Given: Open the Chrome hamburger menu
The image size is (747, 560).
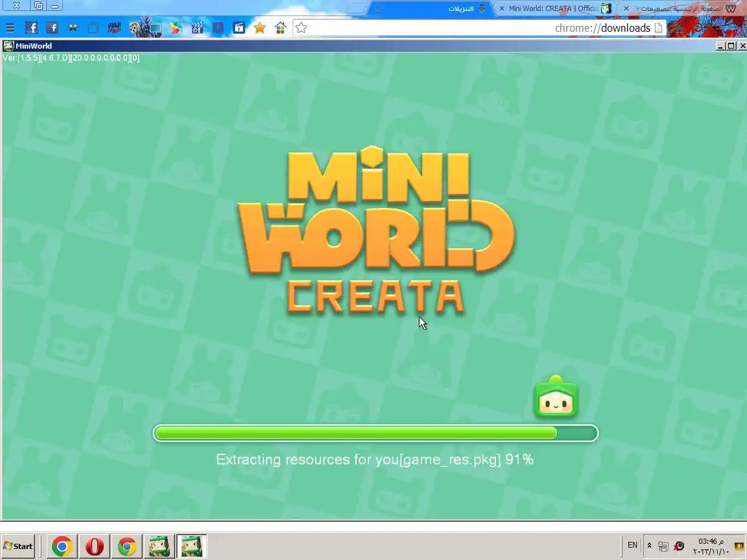Looking at the screenshot, I should [10, 28].
